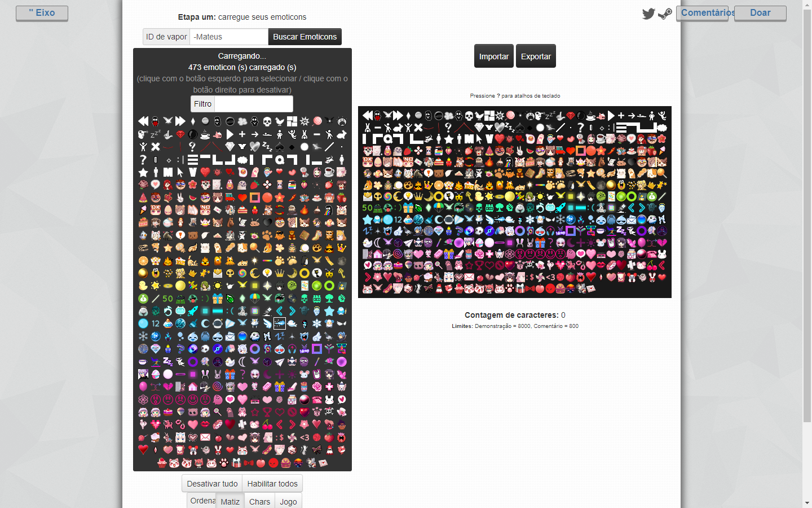Switch to the Chars sort tab

pos(259,501)
